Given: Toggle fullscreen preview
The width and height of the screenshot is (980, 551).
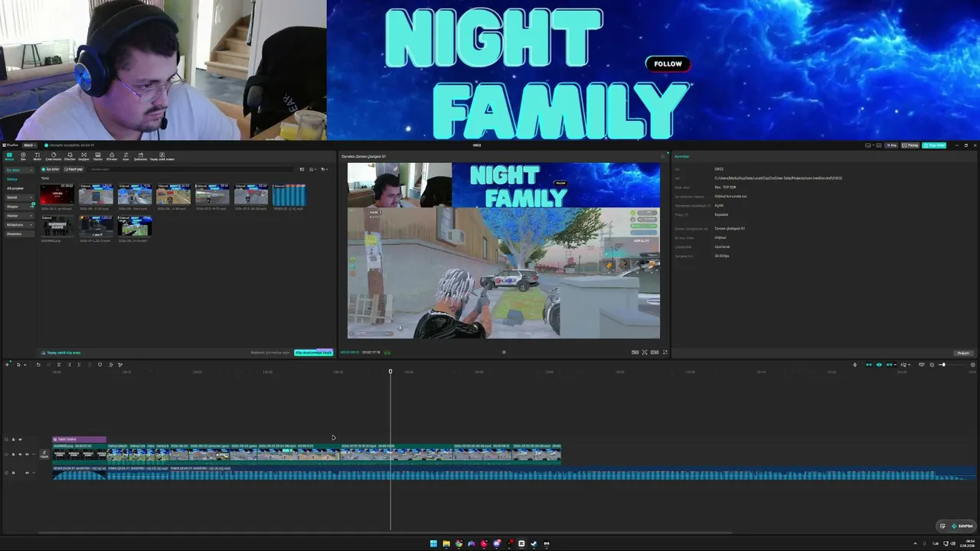Looking at the screenshot, I should 665,352.
